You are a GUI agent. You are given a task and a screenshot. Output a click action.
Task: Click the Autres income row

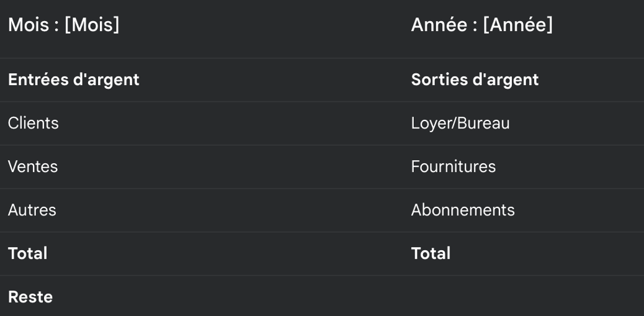32,210
